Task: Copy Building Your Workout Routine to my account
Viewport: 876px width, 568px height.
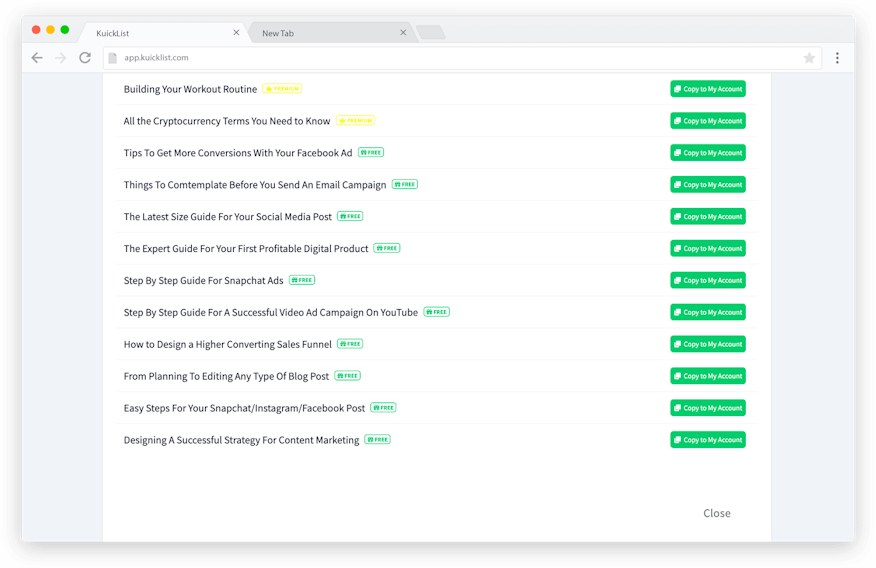Action: tap(707, 89)
